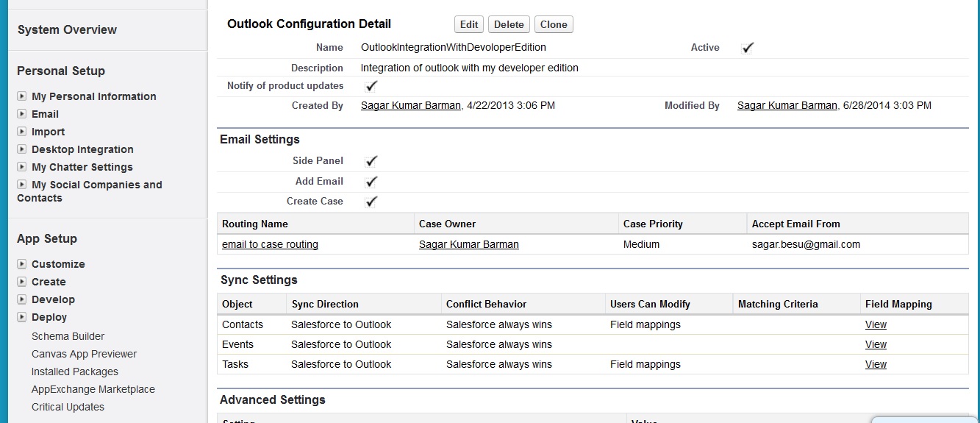Viewport: 980px width, 423px height.
Task: Expand the Deploy arrow icon
Action: [x=22, y=317]
